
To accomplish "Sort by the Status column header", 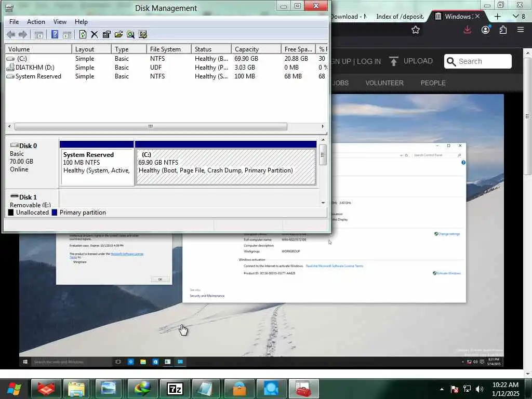I will point(211,49).
